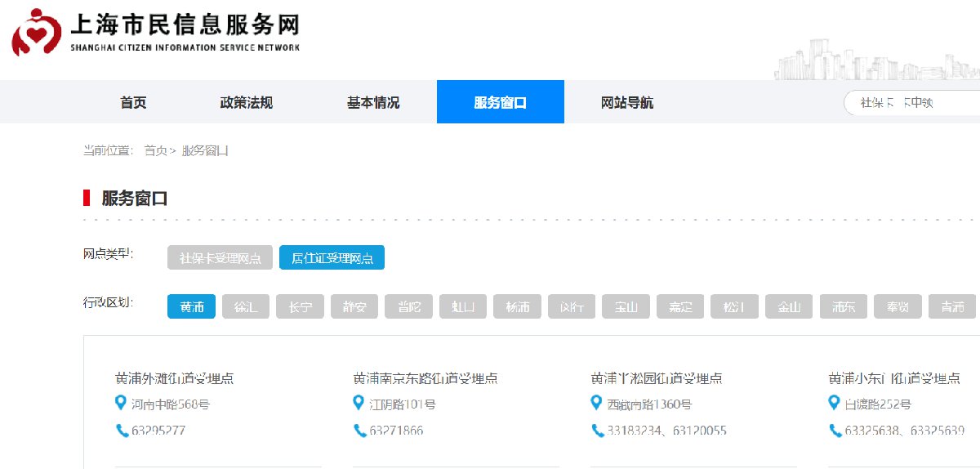Click phone icon next to 63271866

pos(359,430)
